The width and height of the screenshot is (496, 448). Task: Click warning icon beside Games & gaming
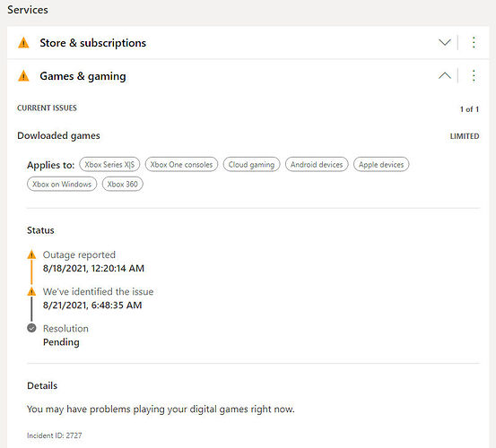point(23,76)
